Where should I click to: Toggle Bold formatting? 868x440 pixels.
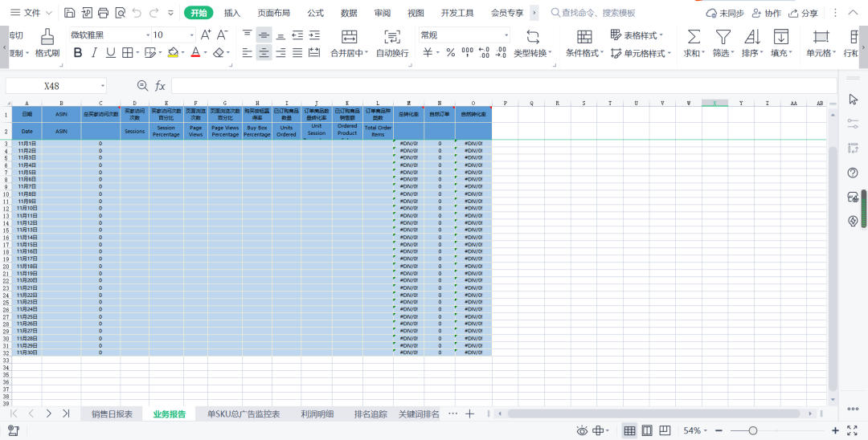(x=78, y=53)
